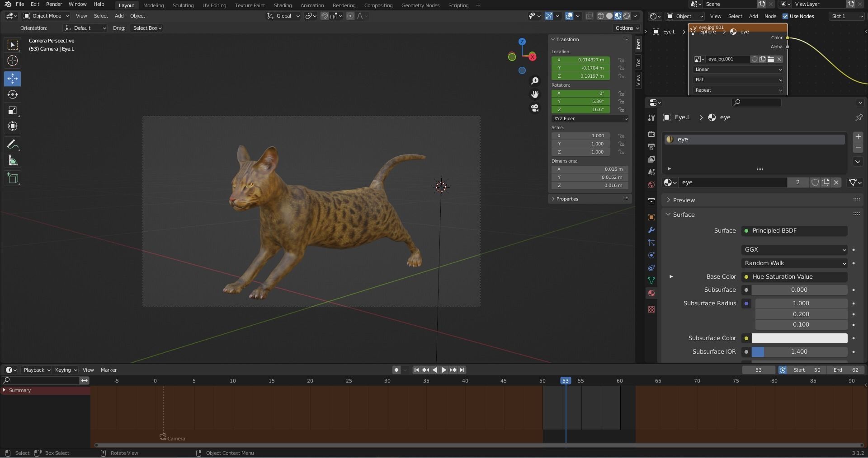Toggle camera view icon in viewport

(x=535, y=108)
